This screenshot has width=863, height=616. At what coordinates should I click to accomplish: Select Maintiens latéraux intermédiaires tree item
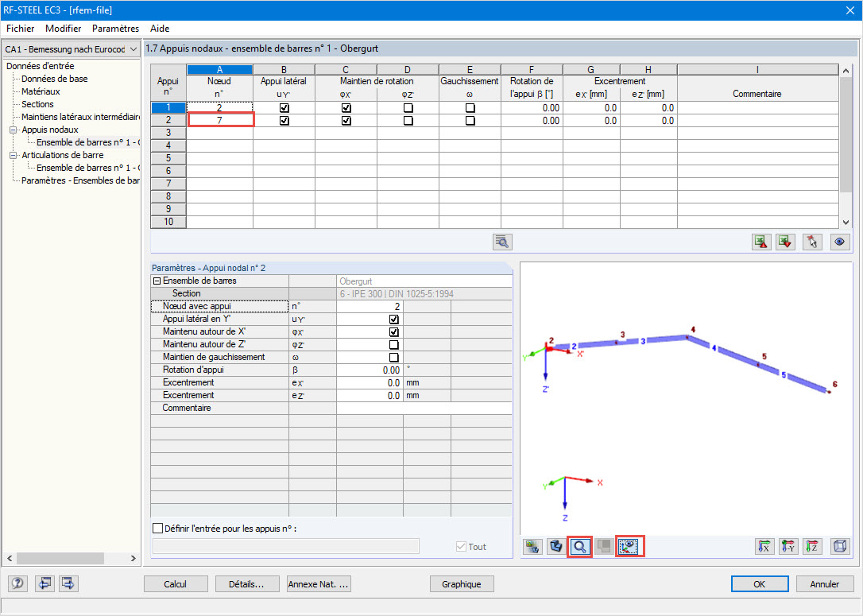coord(80,117)
